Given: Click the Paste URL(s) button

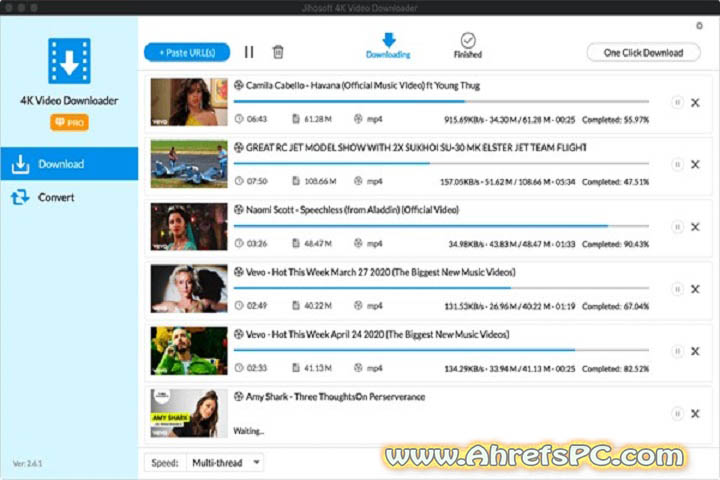Looking at the screenshot, I should click(x=187, y=52).
